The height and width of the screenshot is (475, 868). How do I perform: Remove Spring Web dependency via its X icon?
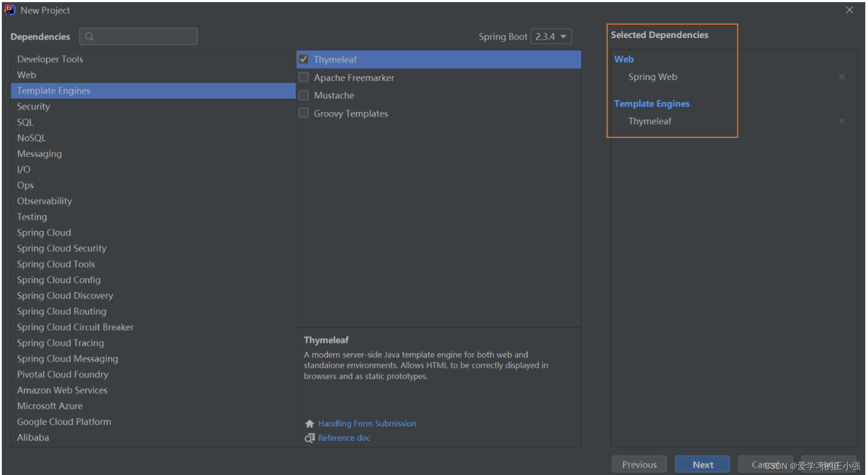pyautogui.click(x=841, y=77)
